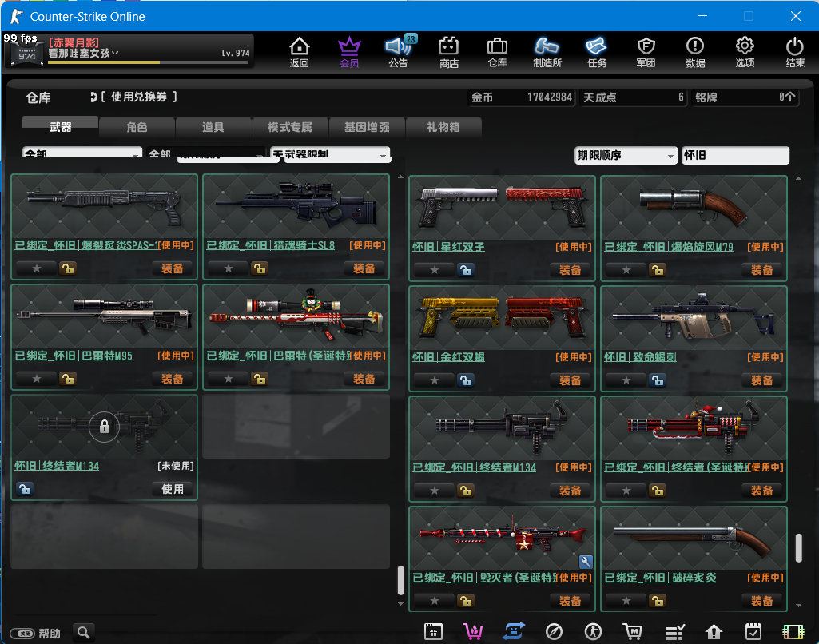Image resolution: width=819 pixels, height=644 pixels.
Task: Click the blue wrench icon on 毁灭者 card
Action: coord(586,562)
